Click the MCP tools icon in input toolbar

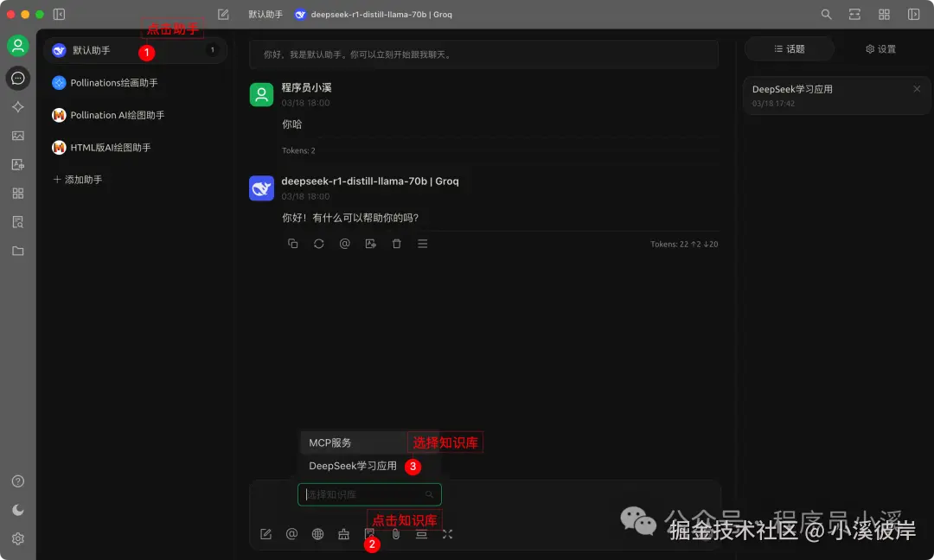click(x=343, y=534)
